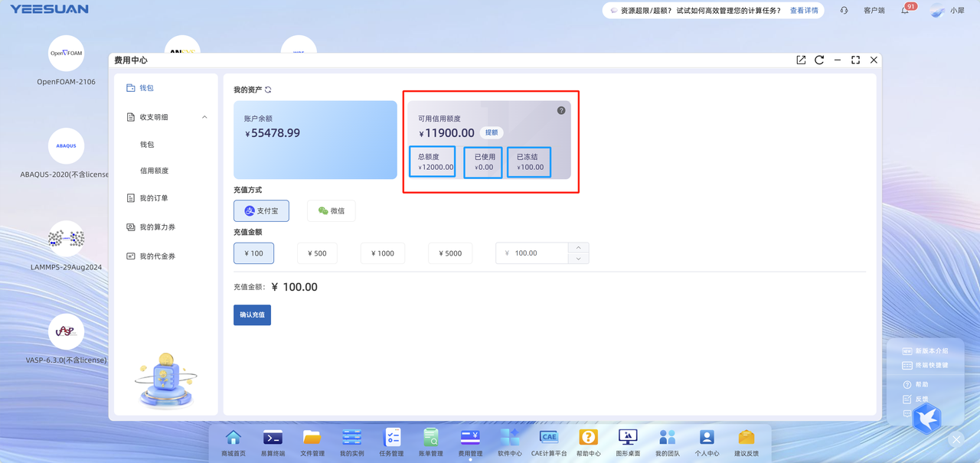Choose the ¥ 1000 recharge amount
The height and width of the screenshot is (463, 980).
point(383,253)
